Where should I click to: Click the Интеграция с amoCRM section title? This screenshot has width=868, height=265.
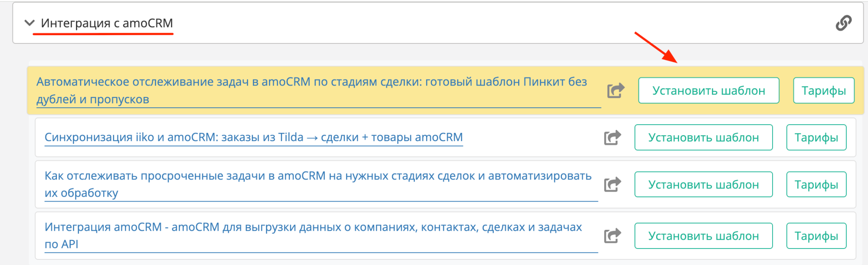click(x=107, y=23)
